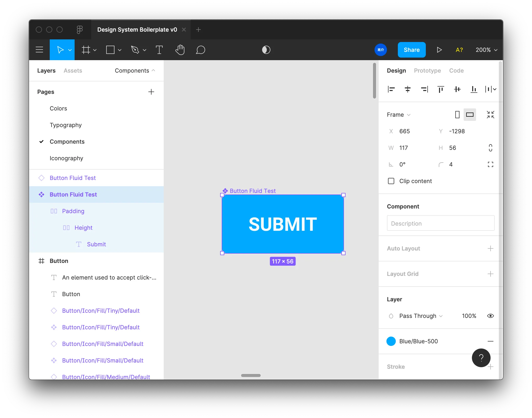The image size is (532, 418).
Task: Select the Hand tool
Action: click(180, 50)
